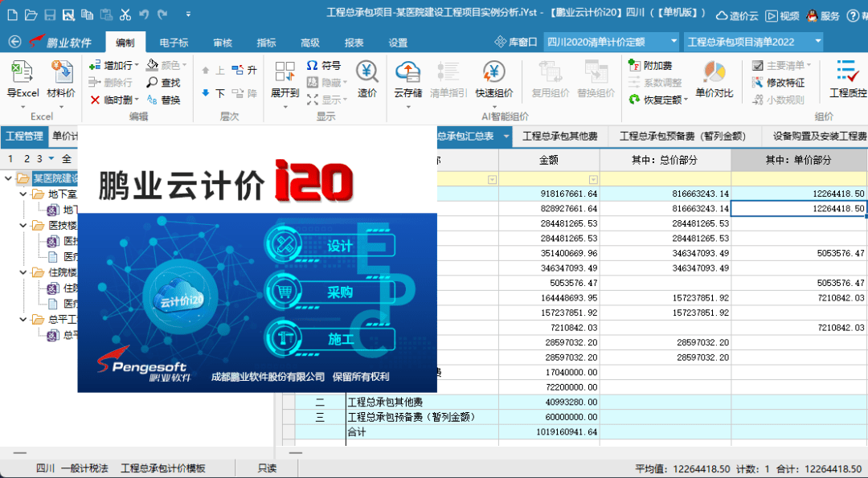Click the 导Excel export icon

(x=23, y=74)
